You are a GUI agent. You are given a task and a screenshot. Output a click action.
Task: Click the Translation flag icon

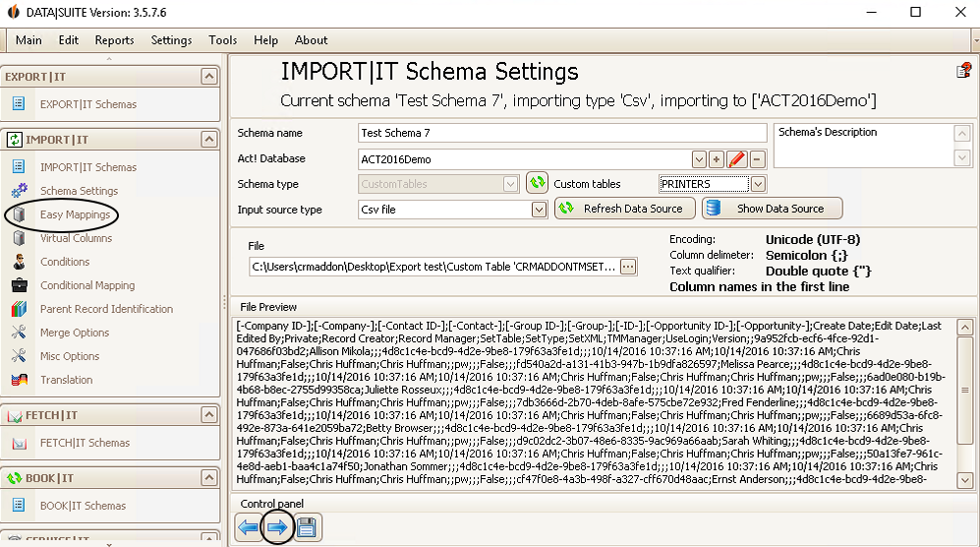coord(20,380)
